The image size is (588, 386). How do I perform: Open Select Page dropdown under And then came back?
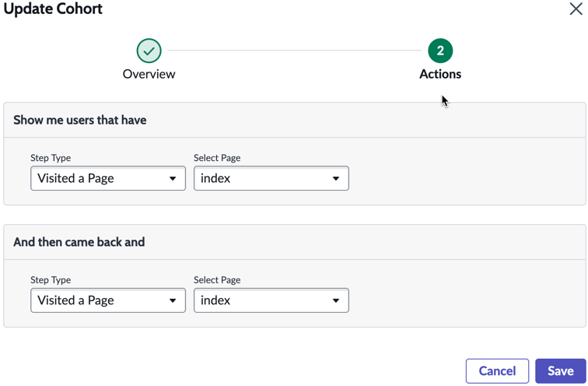click(271, 300)
